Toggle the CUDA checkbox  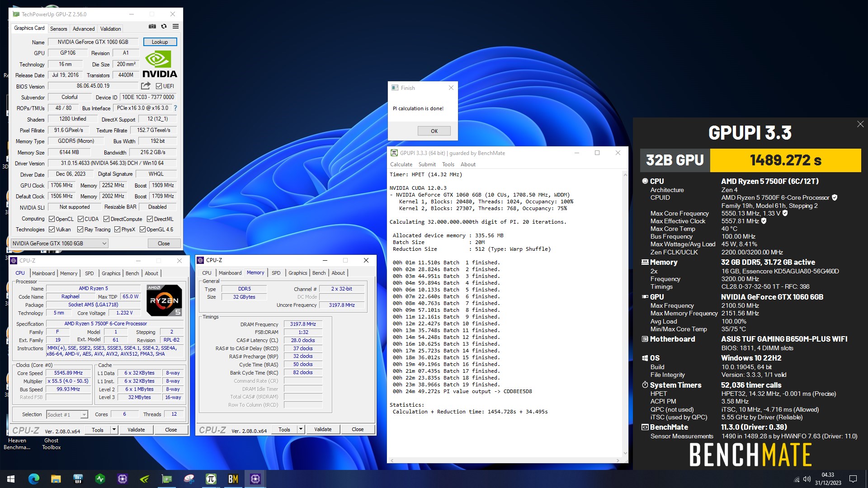[x=80, y=219]
